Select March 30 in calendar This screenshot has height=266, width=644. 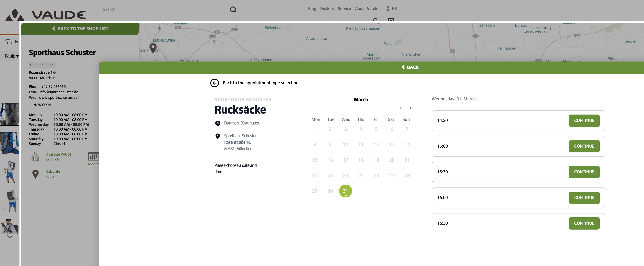(x=330, y=191)
